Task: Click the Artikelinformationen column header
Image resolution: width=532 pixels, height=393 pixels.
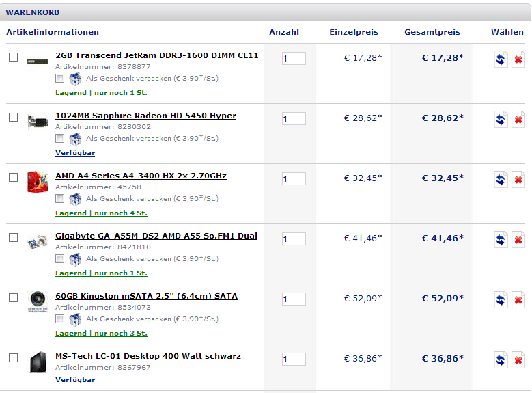Action: point(53,32)
